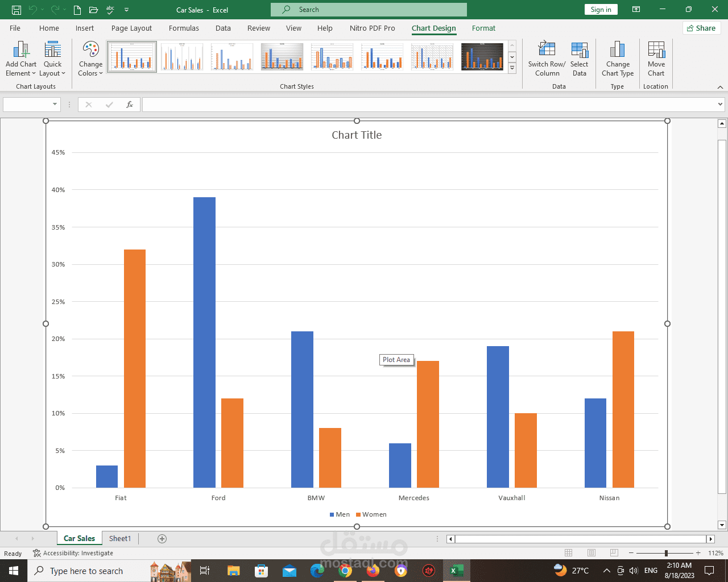The height and width of the screenshot is (582, 728).
Task: Open the notifications action center
Action: tap(709, 571)
